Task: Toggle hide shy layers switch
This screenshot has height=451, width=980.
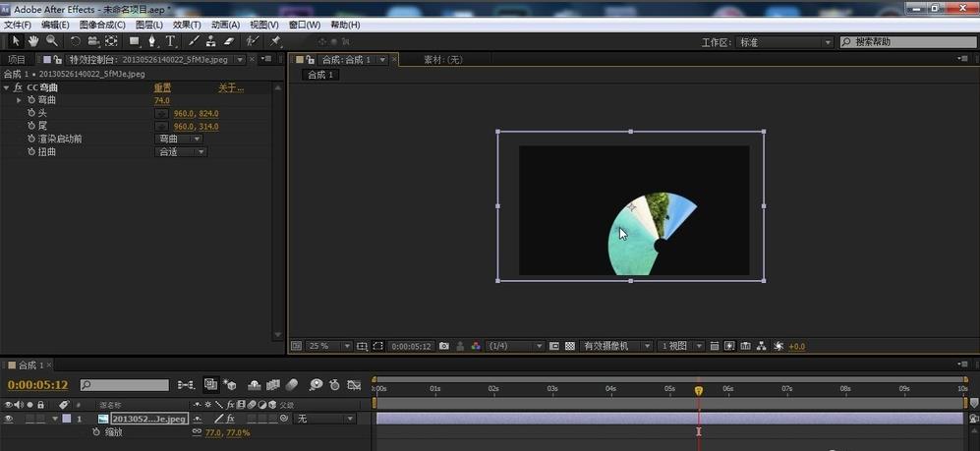Action: 255,385
